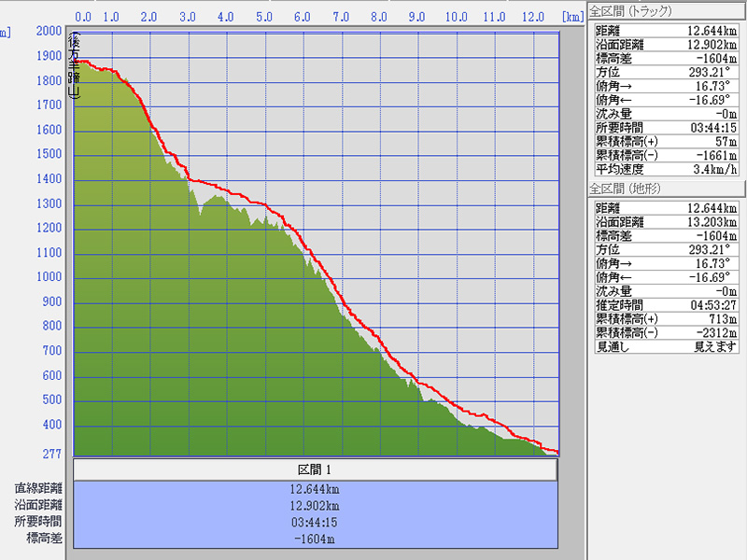
Task: Click the 累積標高(+) 57m track row
Action: (667, 141)
